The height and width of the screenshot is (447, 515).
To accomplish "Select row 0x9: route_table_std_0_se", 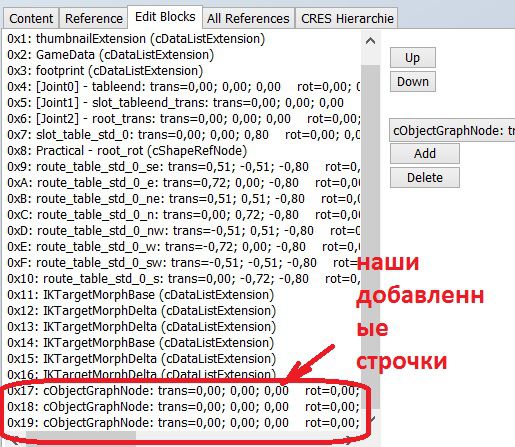I will (x=182, y=167).
